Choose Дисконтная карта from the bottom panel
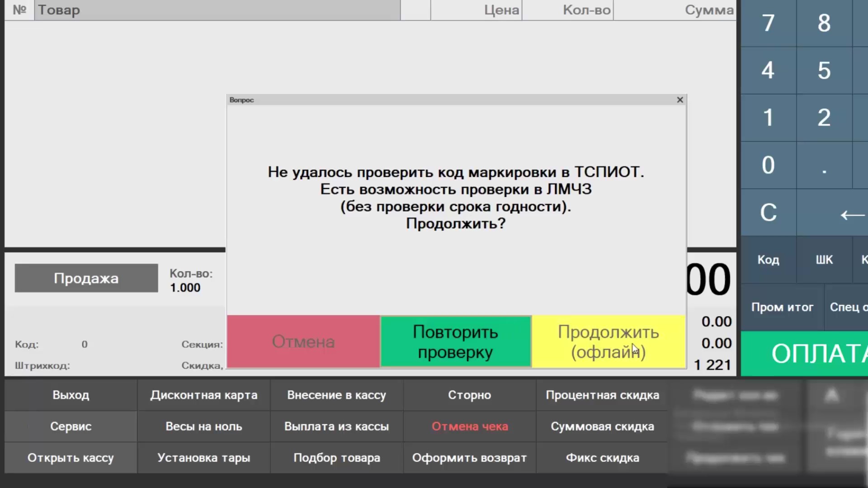The image size is (868, 488). pos(204,395)
